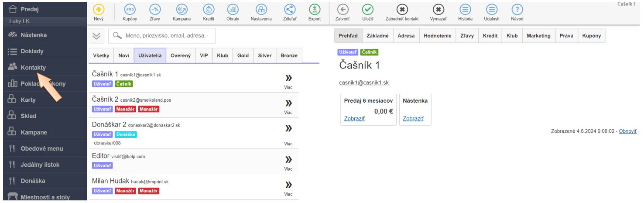Click Zobraziť link under Predaj 6 mesiacov

point(354,119)
